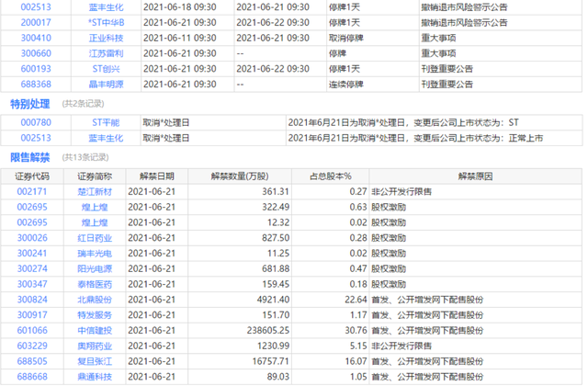Screen dimensions: 588x386
Task: Open stock link *ST中华B
Action: [x=107, y=22]
